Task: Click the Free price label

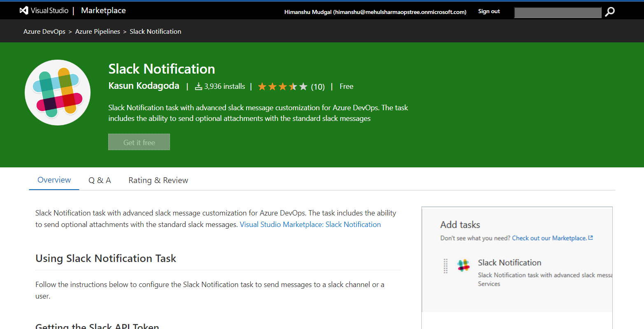Action: pos(346,86)
